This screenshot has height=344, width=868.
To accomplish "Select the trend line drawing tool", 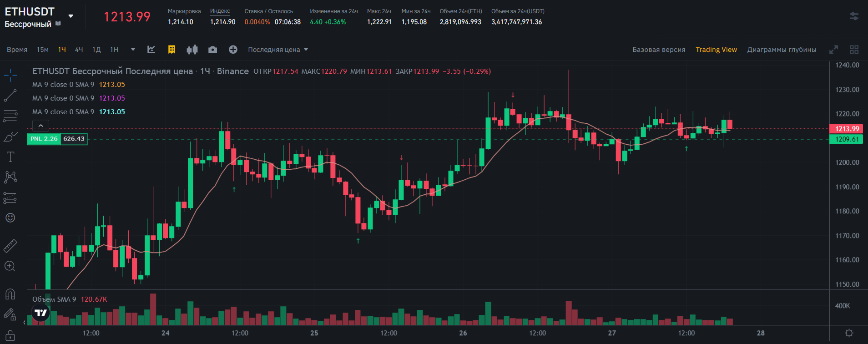I will point(10,96).
